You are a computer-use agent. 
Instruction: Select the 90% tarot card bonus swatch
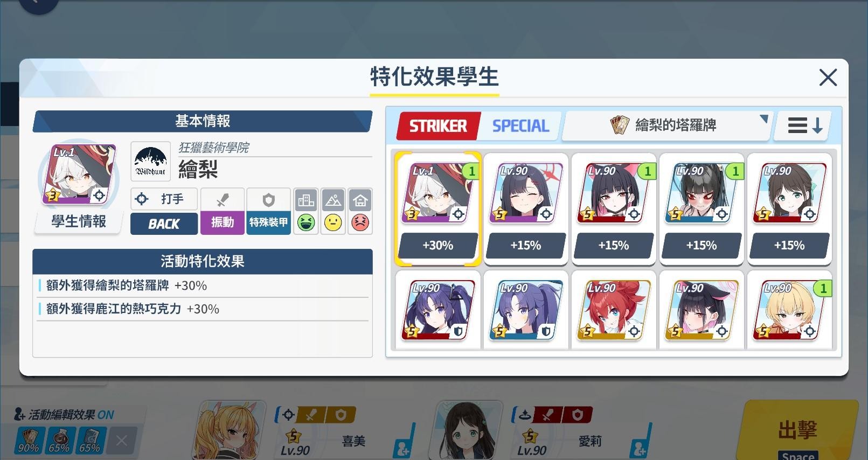coord(29,440)
